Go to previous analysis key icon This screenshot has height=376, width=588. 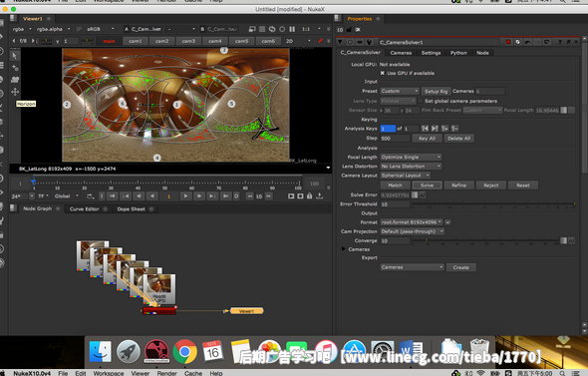point(425,129)
